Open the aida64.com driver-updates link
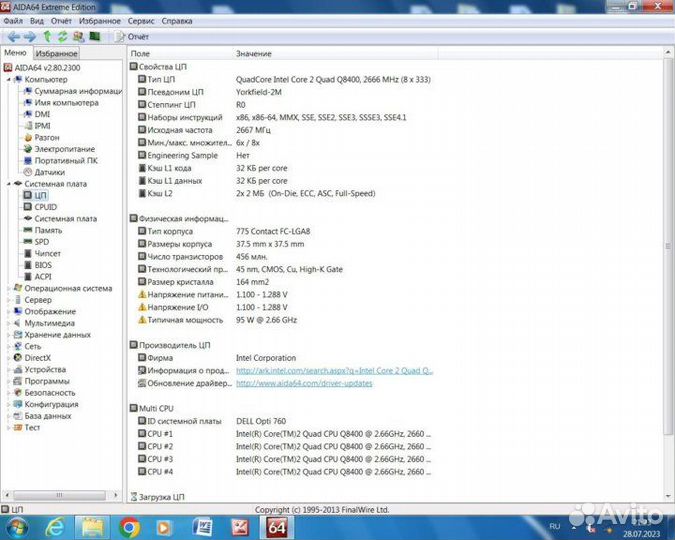The width and height of the screenshot is (675, 540). tap(303, 383)
